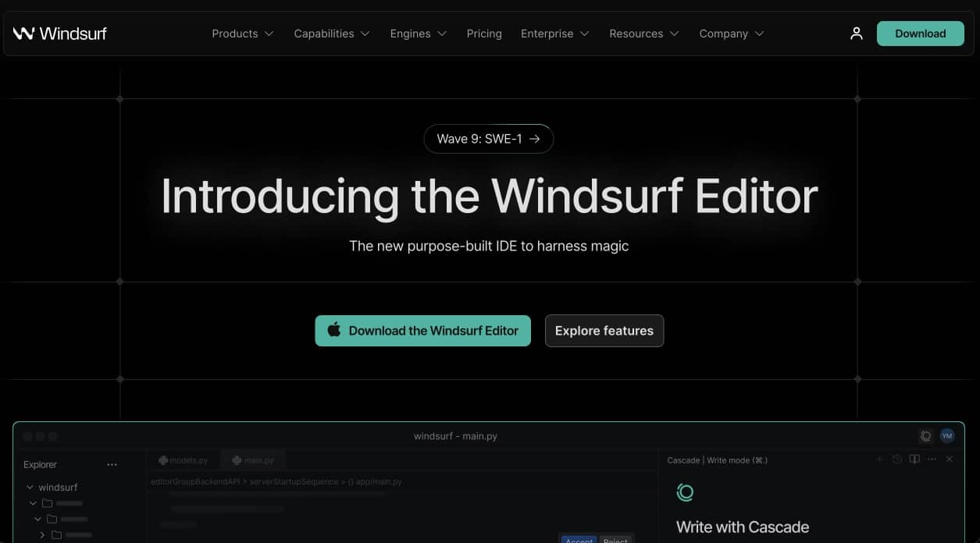The image size is (980, 543).
Task: Click the breadcrumb path ending in app/main.py
Action: pyautogui.click(x=276, y=482)
